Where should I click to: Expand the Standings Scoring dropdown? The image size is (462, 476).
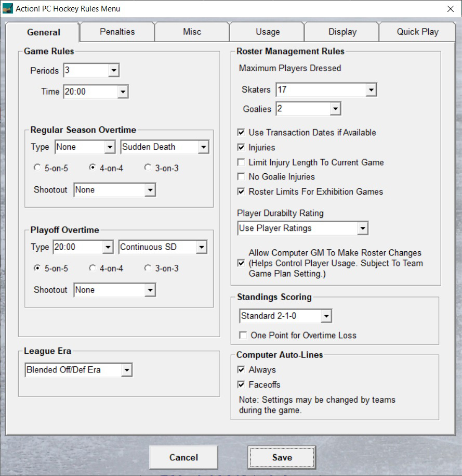tap(326, 316)
